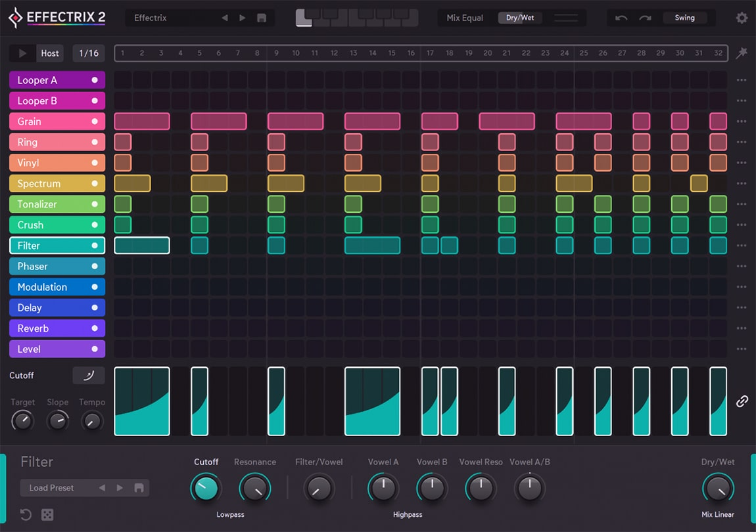
Task: Click the Dry/Wet button in top bar
Action: click(520, 18)
